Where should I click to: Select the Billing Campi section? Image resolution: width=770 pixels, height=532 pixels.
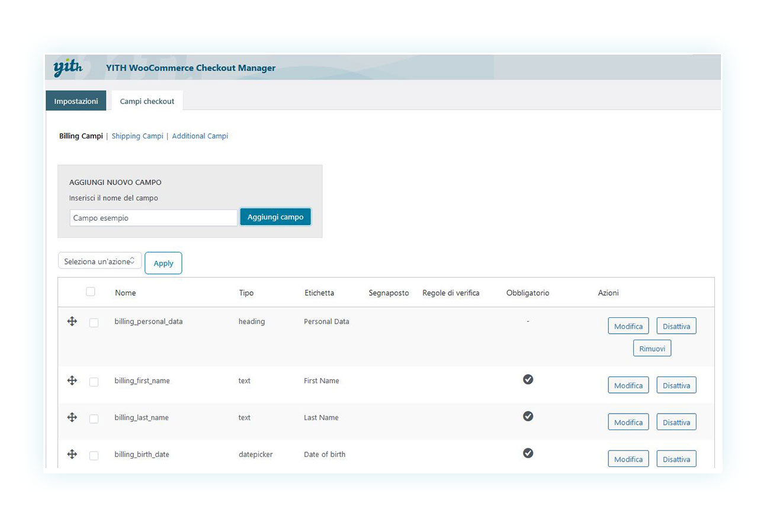coord(81,136)
